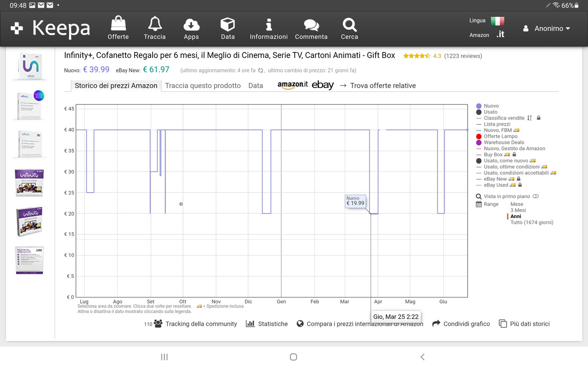The image size is (588, 368).
Task: Click the Nuovo € 19.99 chart tooltip
Action: 355,201
